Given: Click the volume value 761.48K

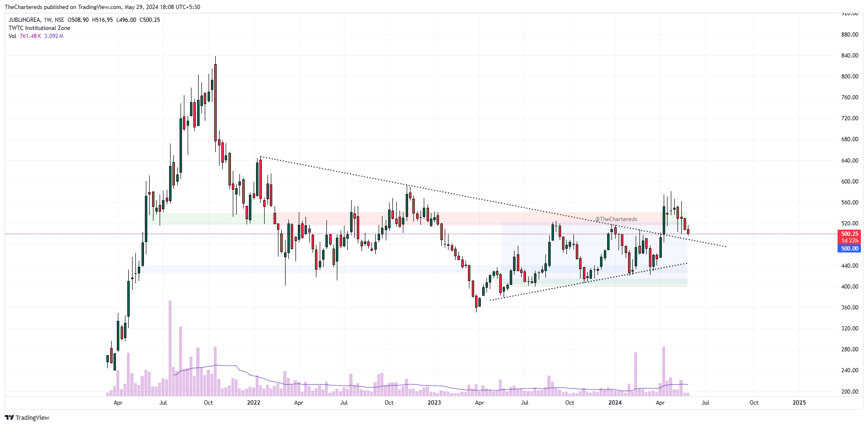Looking at the screenshot, I should (30, 36).
